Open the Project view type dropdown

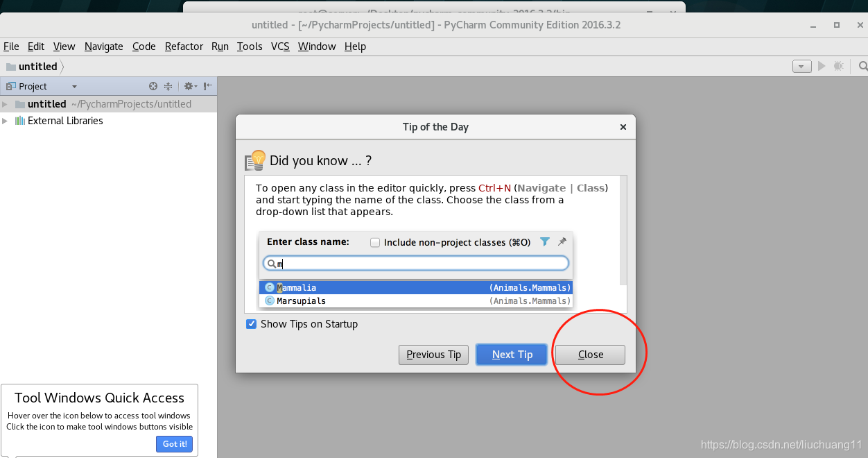(74, 87)
